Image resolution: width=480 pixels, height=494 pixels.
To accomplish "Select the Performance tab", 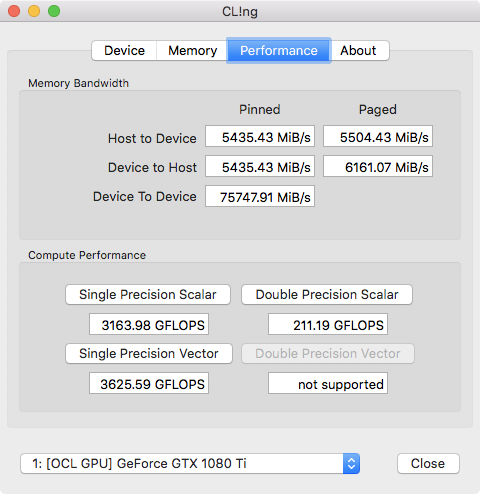I will [279, 51].
